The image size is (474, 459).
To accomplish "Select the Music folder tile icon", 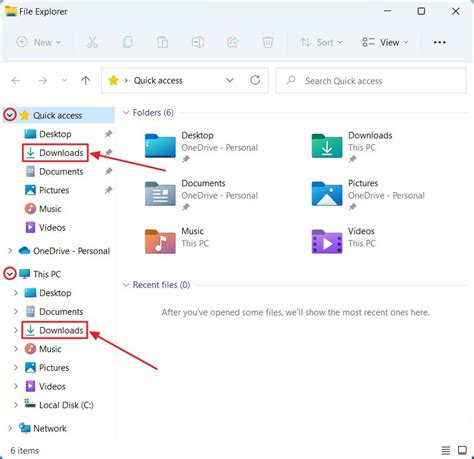I will coord(160,241).
